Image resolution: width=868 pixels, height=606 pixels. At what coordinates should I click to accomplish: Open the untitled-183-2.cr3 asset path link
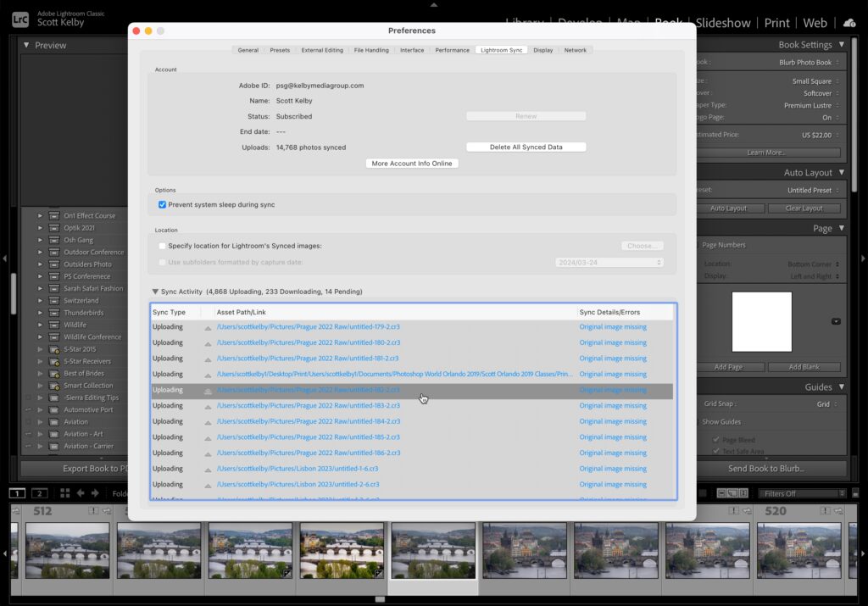(x=308, y=406)
